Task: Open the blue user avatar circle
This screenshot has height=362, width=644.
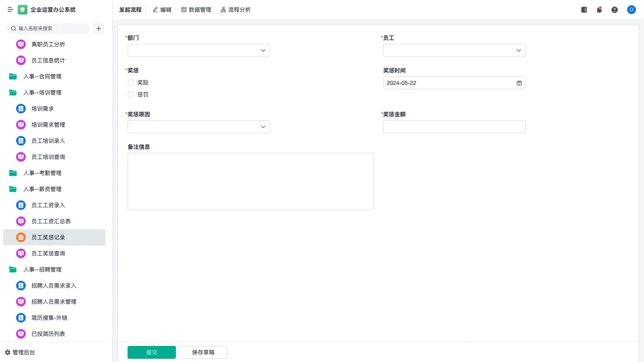Action: [x=631, y=10]
